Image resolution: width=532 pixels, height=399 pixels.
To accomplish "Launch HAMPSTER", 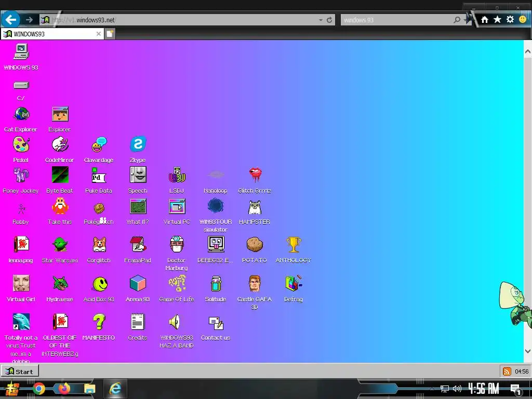I will point(255,207).
